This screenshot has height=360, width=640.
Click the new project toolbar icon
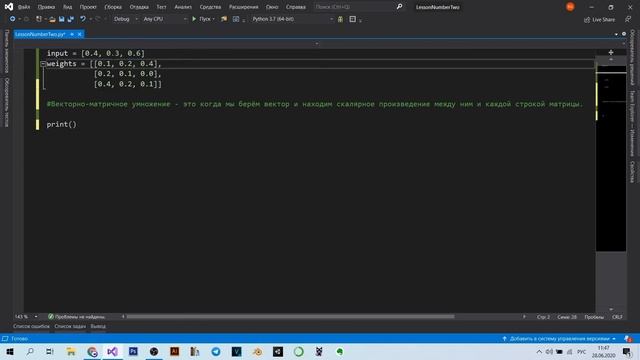click(x=39, y=19)
